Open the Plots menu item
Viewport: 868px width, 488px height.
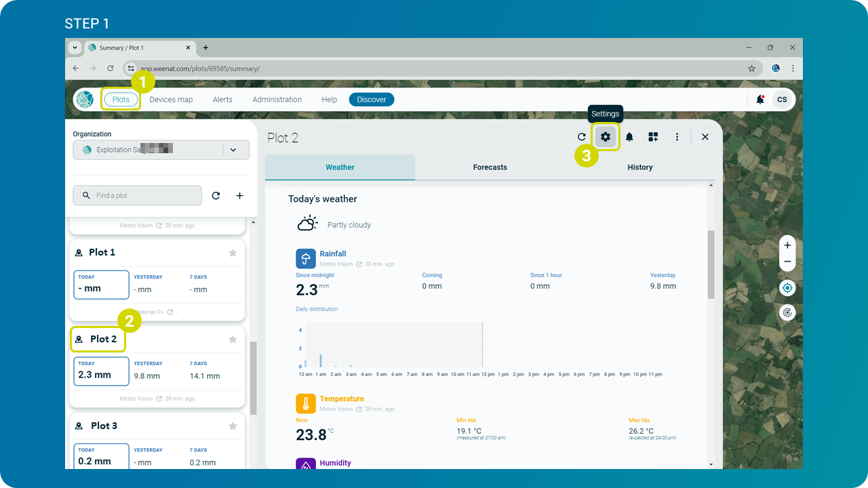[x=121, y=100]
